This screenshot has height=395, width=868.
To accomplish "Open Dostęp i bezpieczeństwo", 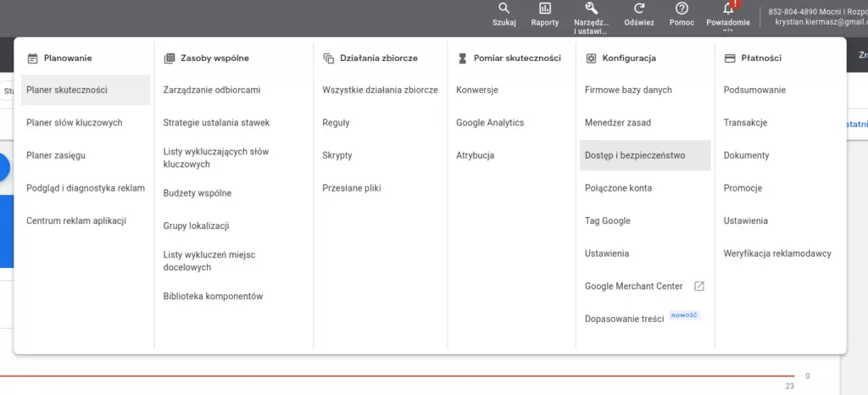I will coord(635,156).
